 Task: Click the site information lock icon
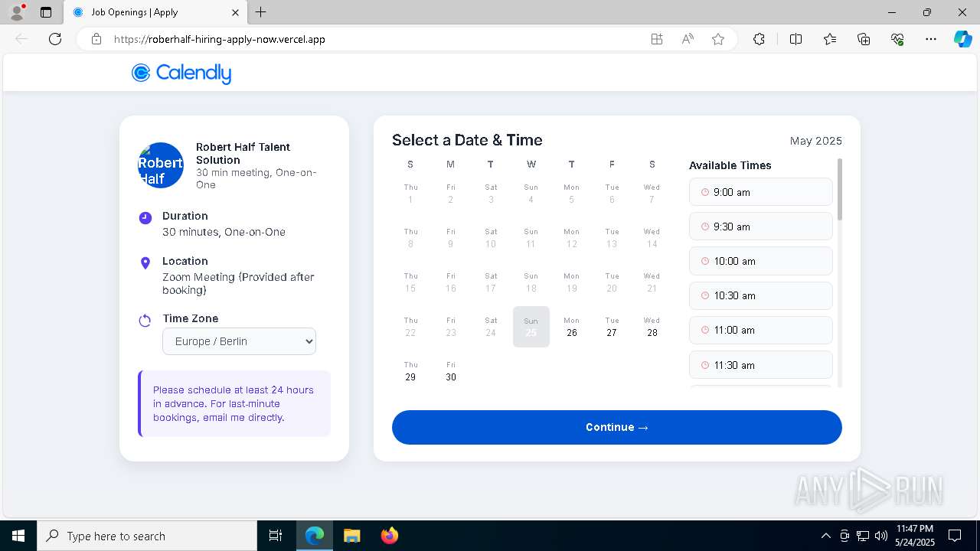point(96,39)
